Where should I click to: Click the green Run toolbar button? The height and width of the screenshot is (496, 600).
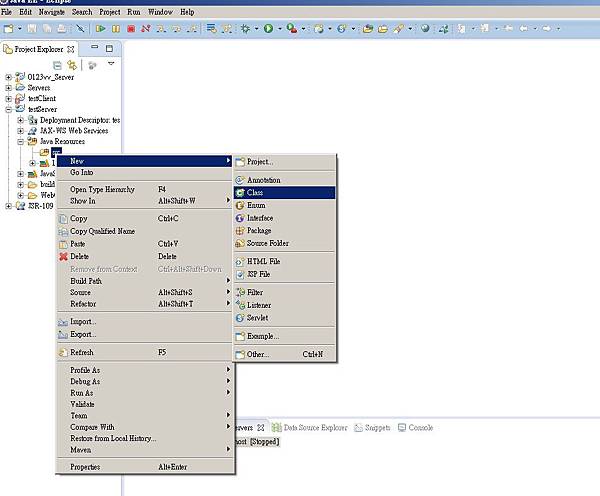tap(267, 29)
